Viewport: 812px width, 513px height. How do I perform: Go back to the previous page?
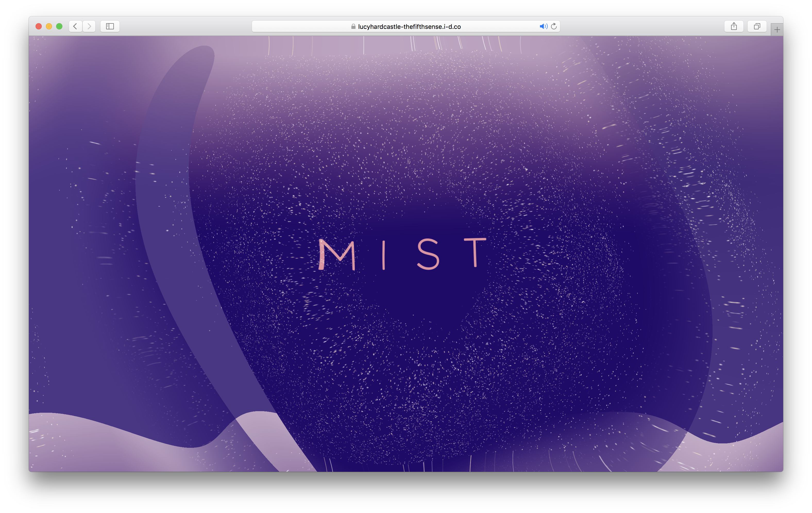click(75, 26)
